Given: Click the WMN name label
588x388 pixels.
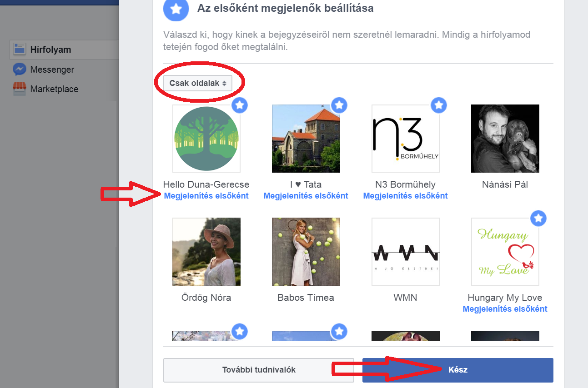Looking at the screenshot, I should (406, 298).
